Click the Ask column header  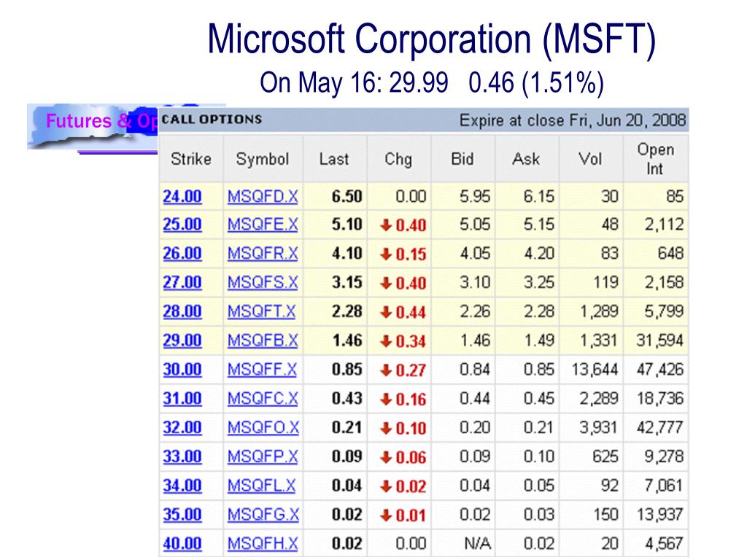tap(526, 159)
